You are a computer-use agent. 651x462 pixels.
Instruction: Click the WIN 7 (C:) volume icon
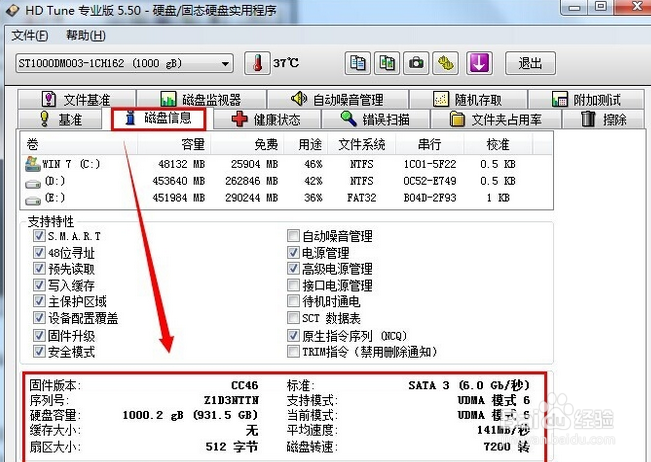(32, 164)
